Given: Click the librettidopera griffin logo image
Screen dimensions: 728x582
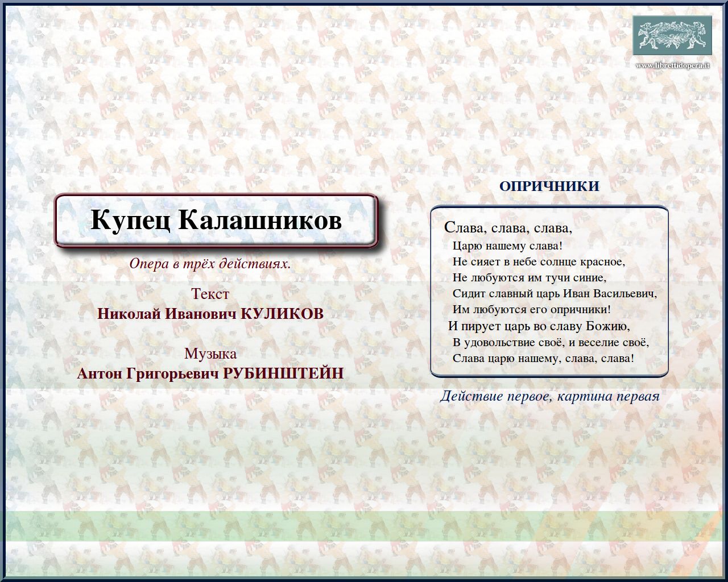Looking at the screenshot, I should click(x=672, y=35).
